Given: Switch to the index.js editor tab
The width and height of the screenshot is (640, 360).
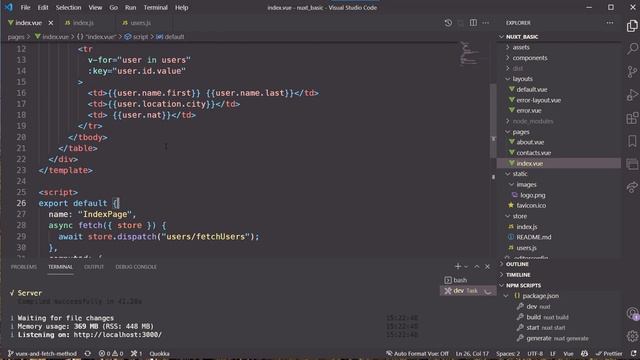Looking at the screenshot, I should (84, 23).
